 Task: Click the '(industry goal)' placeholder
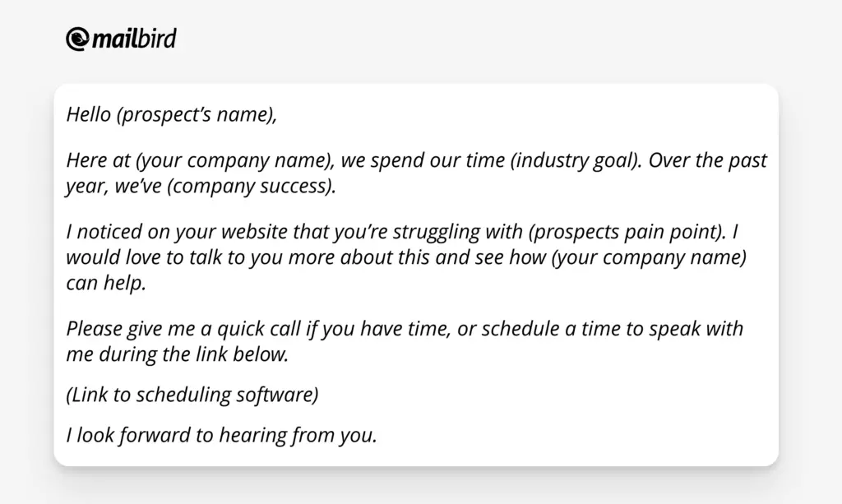(576, 160)
